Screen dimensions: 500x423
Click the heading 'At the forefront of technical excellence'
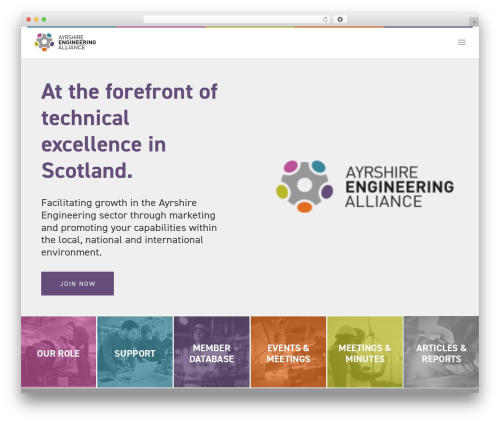click(129, 131)
